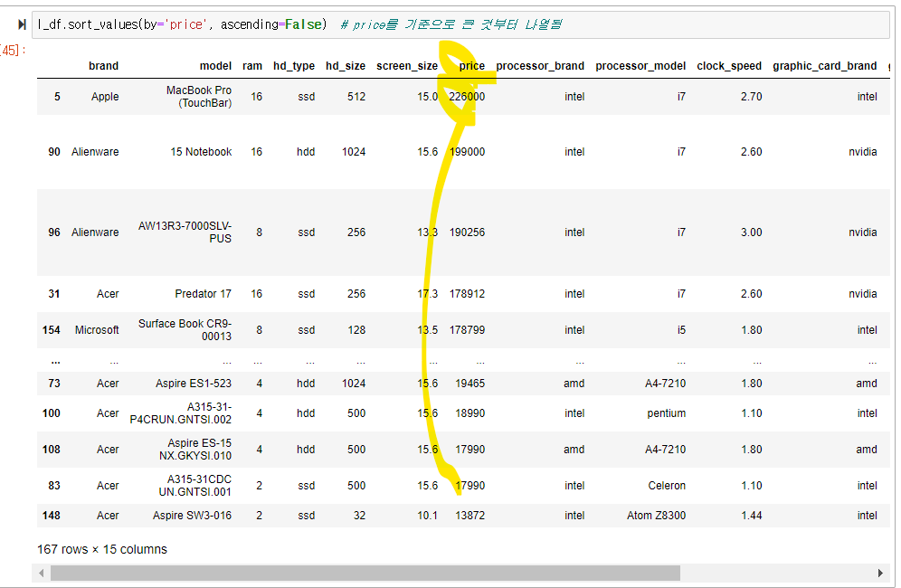The image size is (901, 588).
Task: Click the clock speed value 1.44
Action: pos(751,516)
